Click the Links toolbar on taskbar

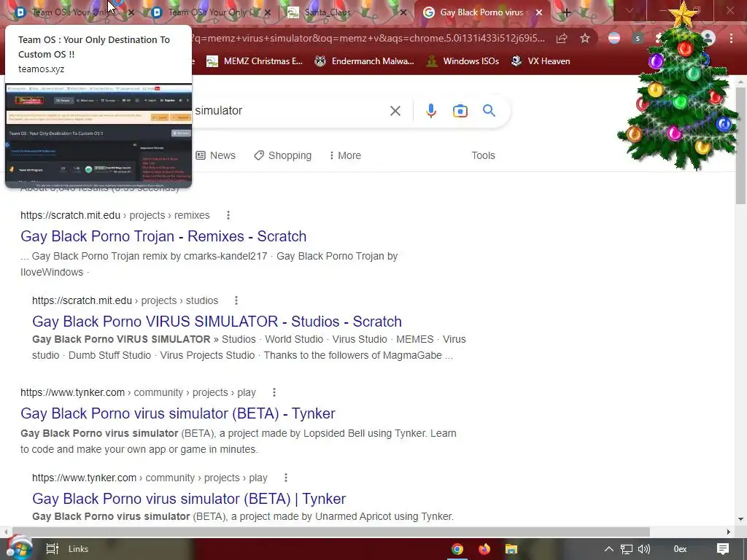coord(78,549)
